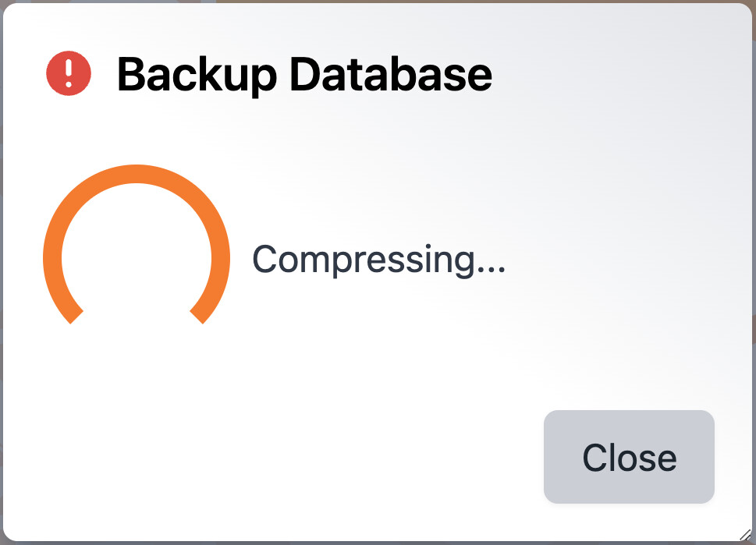756x545 pixels.
Task: Click the top of the orange spinner arc
Action: 137,173
